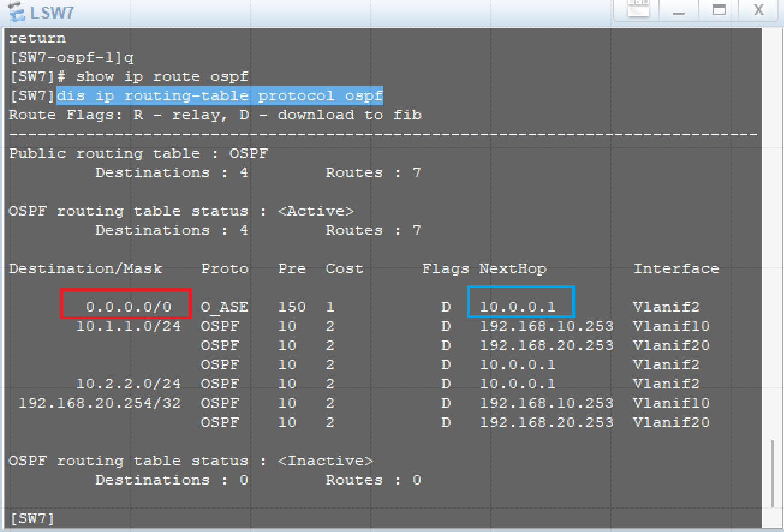Click the empty scrollbar track above the thumb
This screenshot has height=532, width=784.
point(773,240)
